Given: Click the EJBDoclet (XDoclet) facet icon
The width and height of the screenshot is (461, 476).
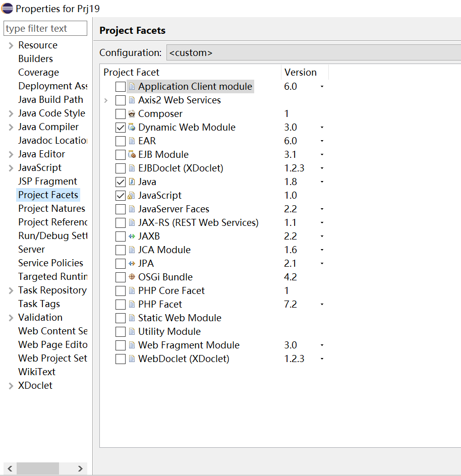Looking at the screenshot, I should point(132,168).
